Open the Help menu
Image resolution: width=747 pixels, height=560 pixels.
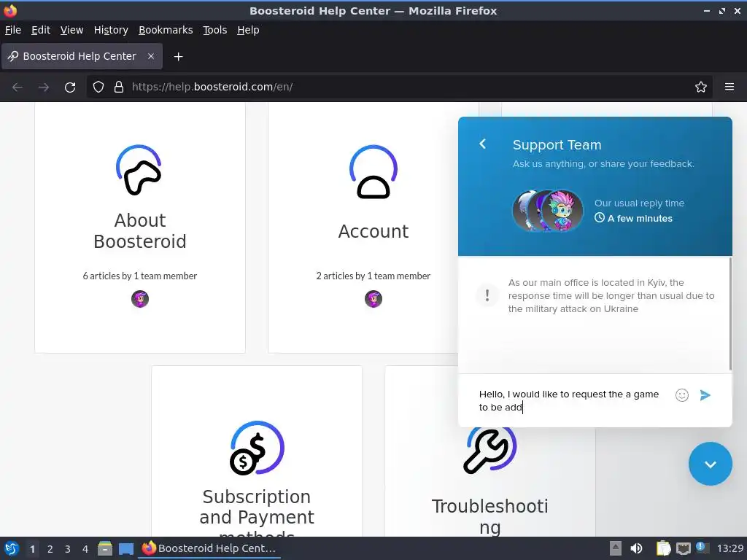248,30
